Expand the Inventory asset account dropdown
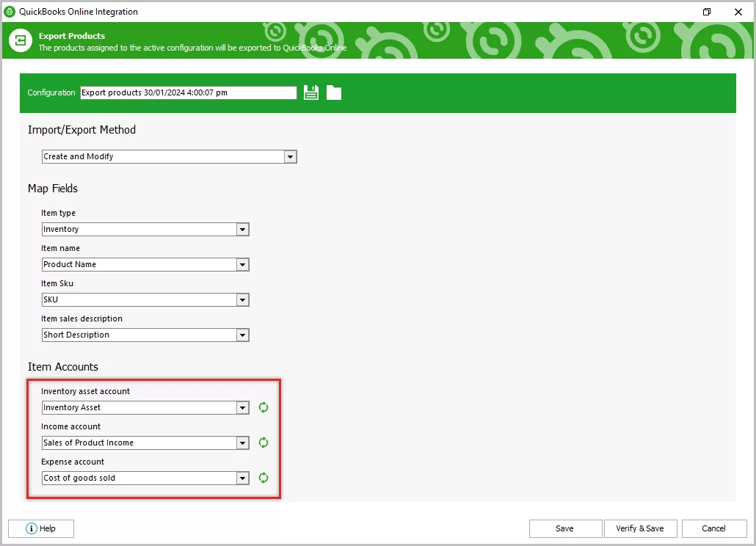The image size is (756, 546). 242,407
